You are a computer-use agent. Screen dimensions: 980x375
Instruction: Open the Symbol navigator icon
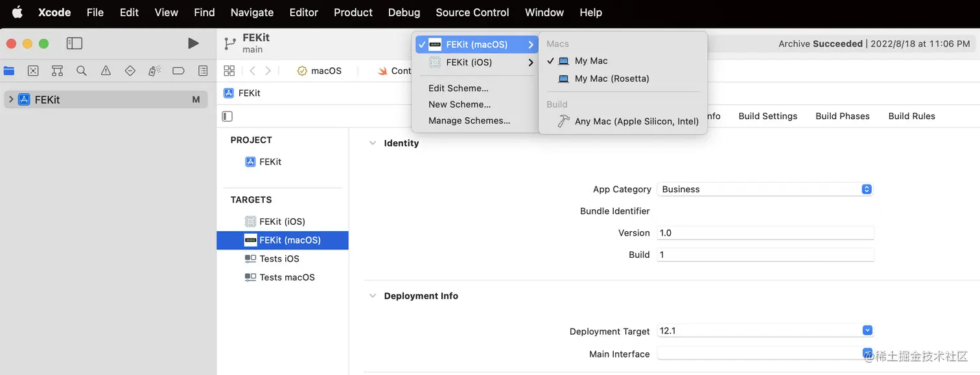[57, 71]
